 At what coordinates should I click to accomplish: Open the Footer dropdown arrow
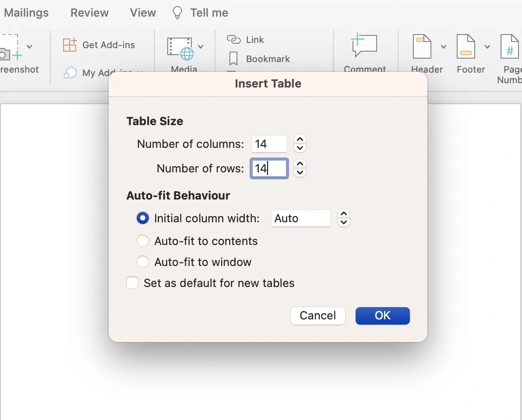488,47
